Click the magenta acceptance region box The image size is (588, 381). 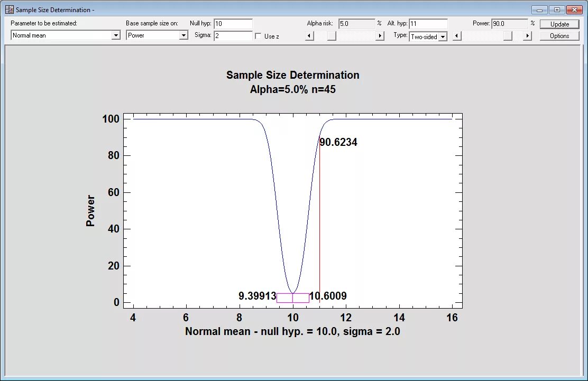coord(293,298)
